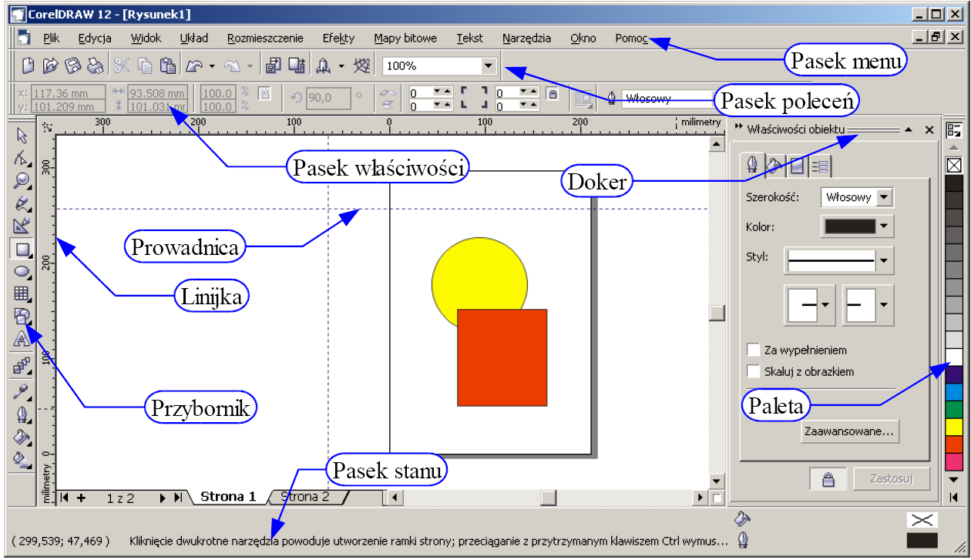Image resolution: width=971 pixels, height=560 pixels.
Task: Go to the first page button
Action: pos(63,498)
